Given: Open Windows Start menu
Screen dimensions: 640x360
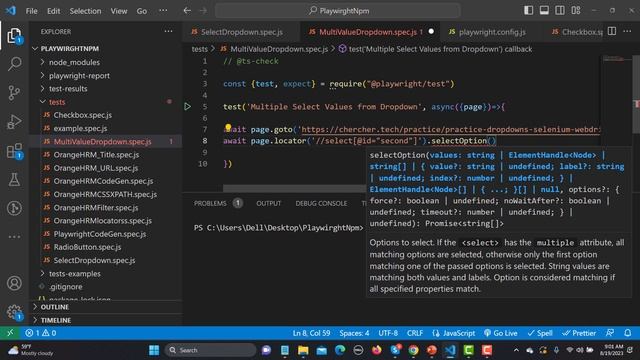Looking at the screenshot, I should [154, 350].
